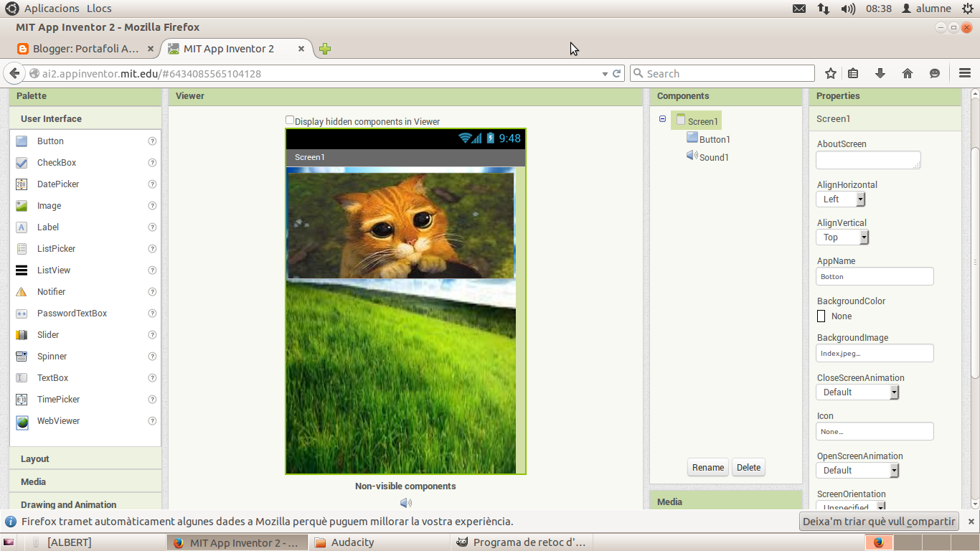Viewport: 980px width, 551px height.
Task: Click the Delete button
Action: (x=748, y=468)
